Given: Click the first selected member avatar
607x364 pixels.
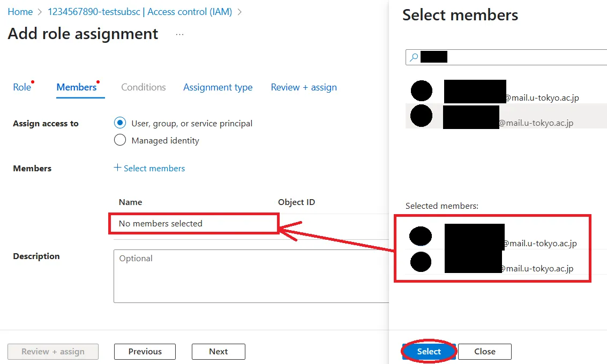Looking at the screenshot, I should pos(421,236).
